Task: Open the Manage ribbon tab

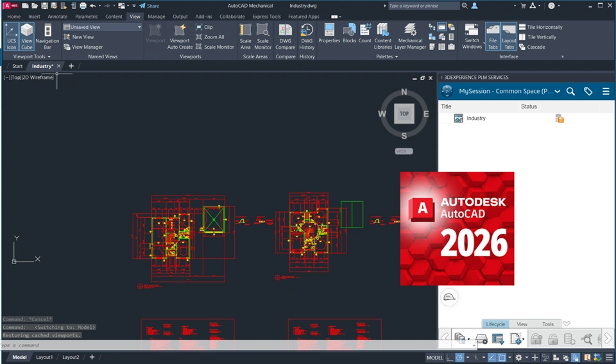Action: 157,17
